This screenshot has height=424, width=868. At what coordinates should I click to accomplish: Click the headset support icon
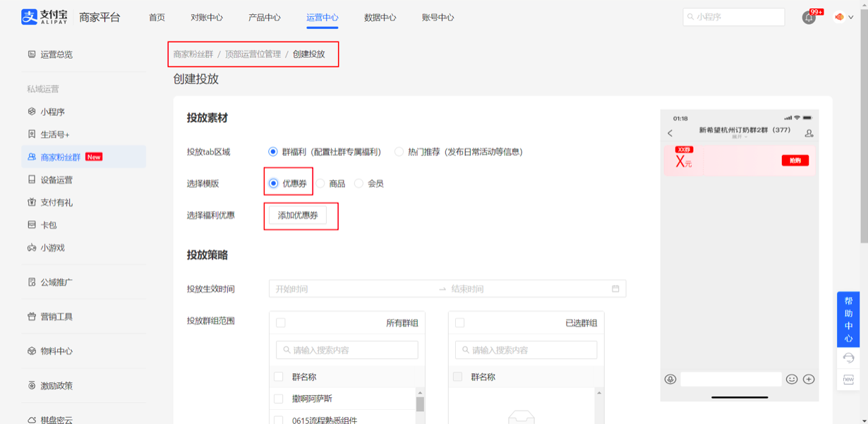click(848, 358)
